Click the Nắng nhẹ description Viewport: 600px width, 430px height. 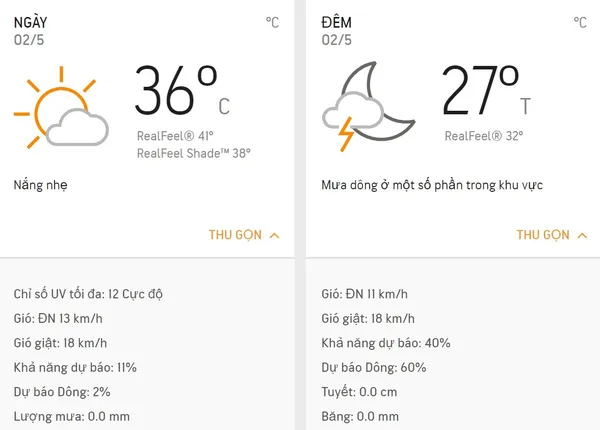point(41,185)
